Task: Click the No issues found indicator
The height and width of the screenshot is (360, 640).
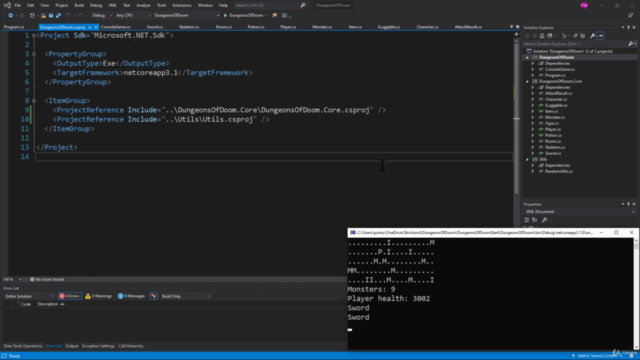Action: (x=47, y=280)
